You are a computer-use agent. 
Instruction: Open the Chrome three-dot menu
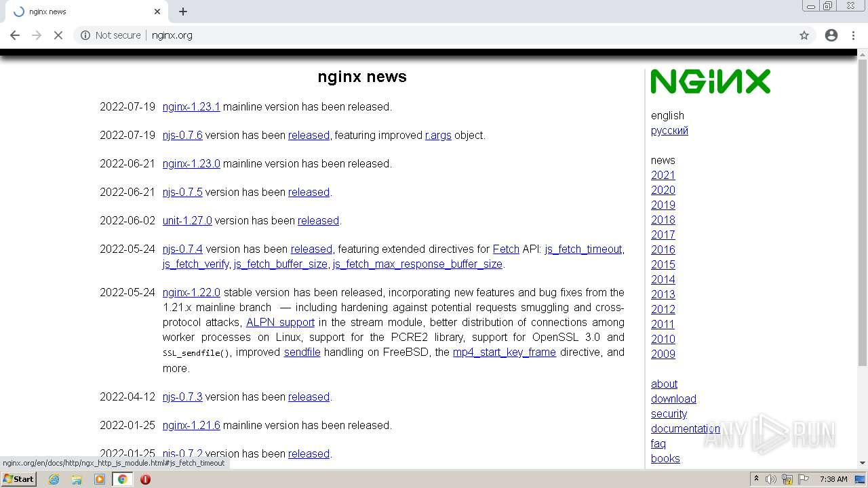pyautogui.click(x=853, y=35)
